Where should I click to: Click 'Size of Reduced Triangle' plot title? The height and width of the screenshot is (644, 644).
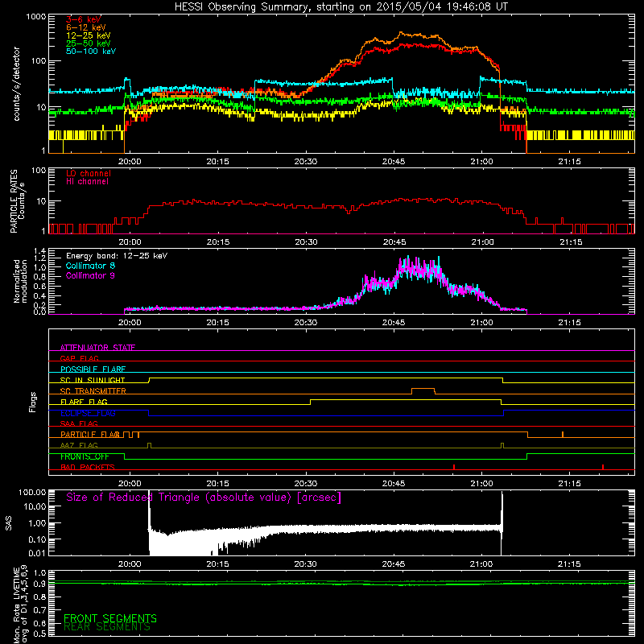click(204, 497)
